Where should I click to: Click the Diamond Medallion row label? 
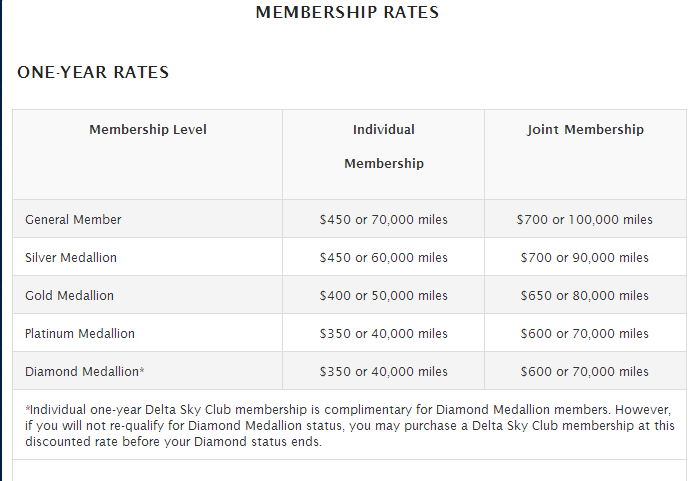tap(84, 371)
